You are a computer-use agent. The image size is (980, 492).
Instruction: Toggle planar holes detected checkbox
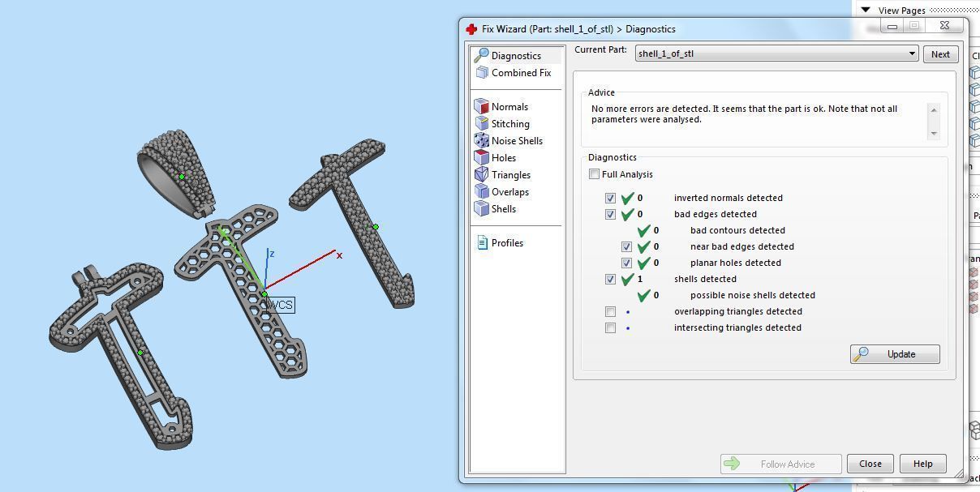point(626,263)
